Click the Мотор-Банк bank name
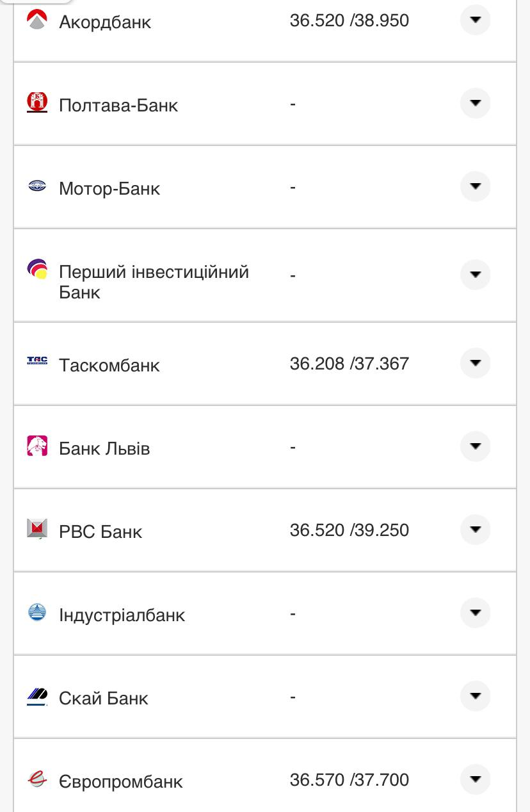 [x=108, y=188]
